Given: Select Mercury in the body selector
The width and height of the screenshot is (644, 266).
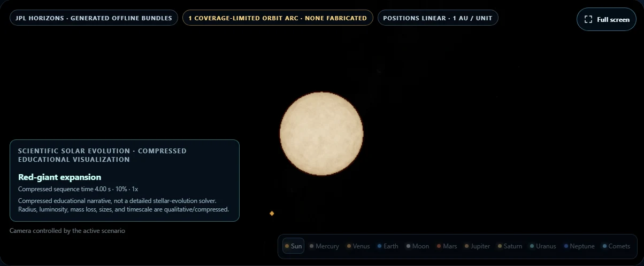Looking at the screenshot, I should pyautogui.click(x=324, y=246).
